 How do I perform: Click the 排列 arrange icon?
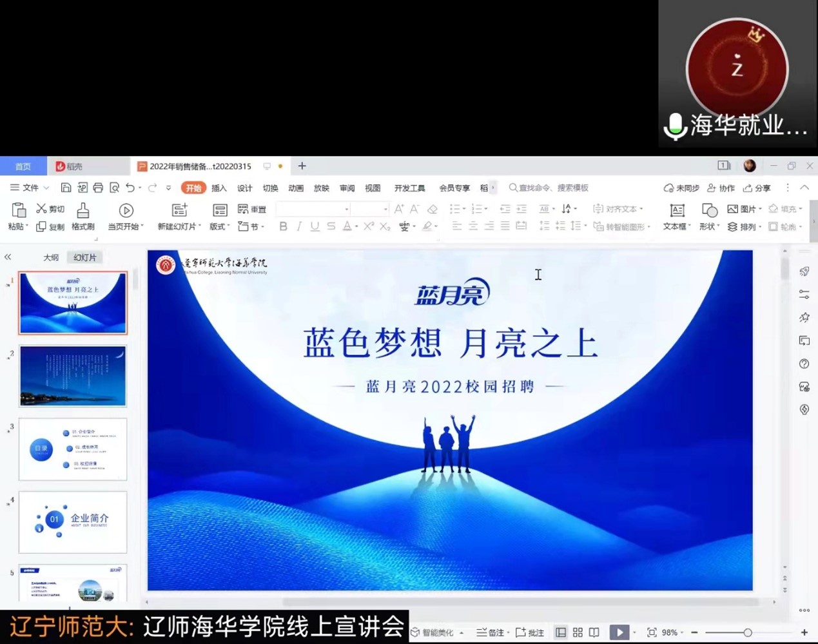click(732, 226)
